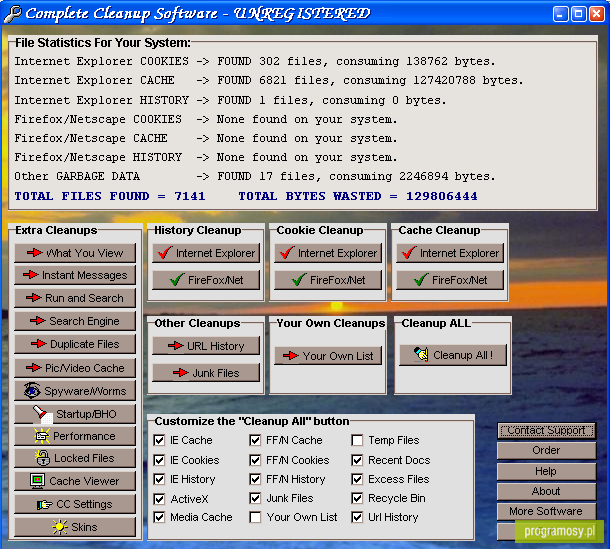Screen dimensions: 610x549
Task: Uncheck the IE Cookies checkbox
Action: pos(159,460)
